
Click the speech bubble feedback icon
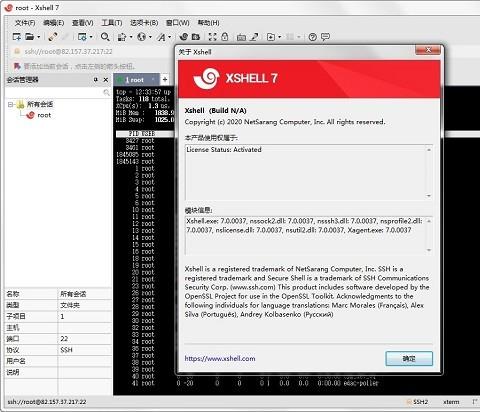(x=325, y=37)
